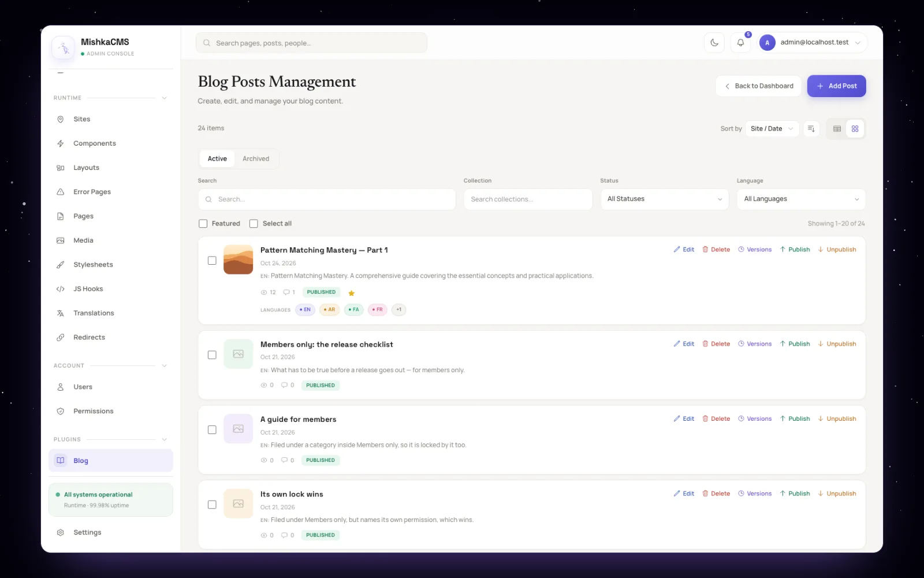Toggle dark mode moon icon

[x=714, y=43]
